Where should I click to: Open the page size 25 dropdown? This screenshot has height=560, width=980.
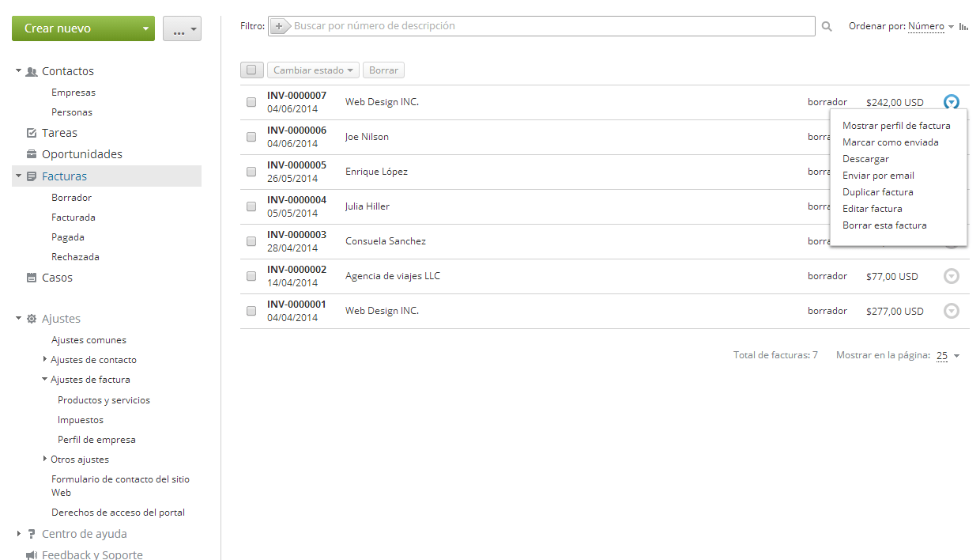point(948,356)
